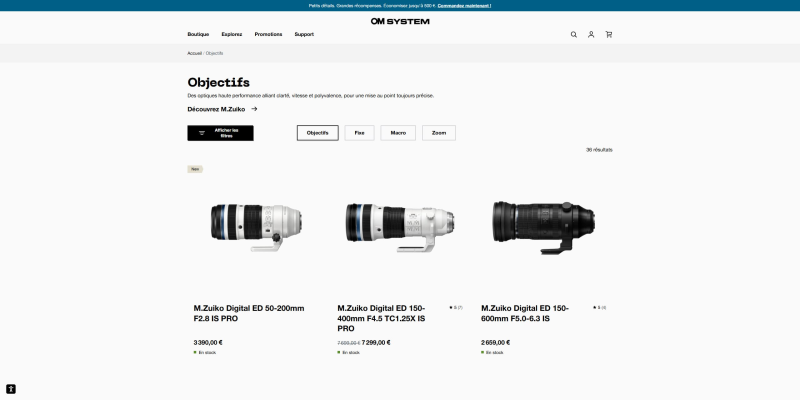Select the Objectifs category tab

coord(317,133)
